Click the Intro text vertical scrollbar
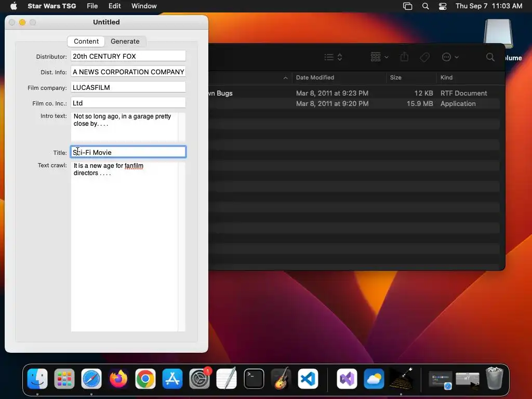532x399 pixels. 182,127
